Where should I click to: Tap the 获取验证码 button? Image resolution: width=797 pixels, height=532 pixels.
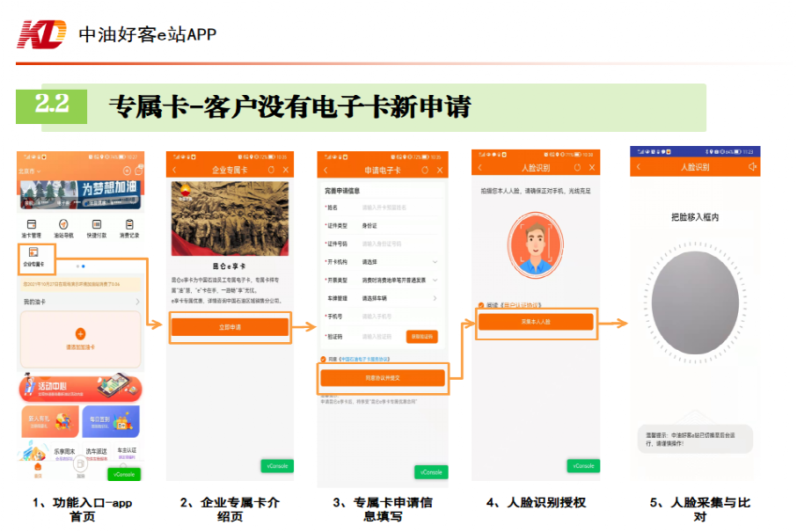(420, 336)
